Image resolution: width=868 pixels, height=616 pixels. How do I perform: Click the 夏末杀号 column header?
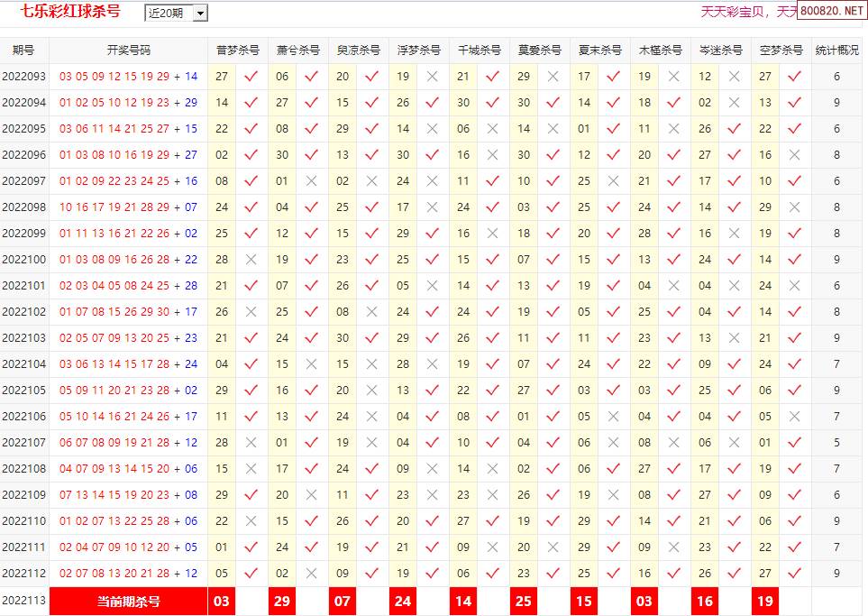tap(600, 51)
